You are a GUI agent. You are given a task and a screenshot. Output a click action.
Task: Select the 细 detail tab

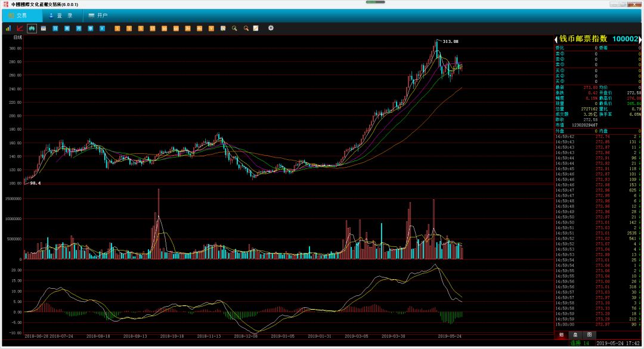(x=562, y=335)
